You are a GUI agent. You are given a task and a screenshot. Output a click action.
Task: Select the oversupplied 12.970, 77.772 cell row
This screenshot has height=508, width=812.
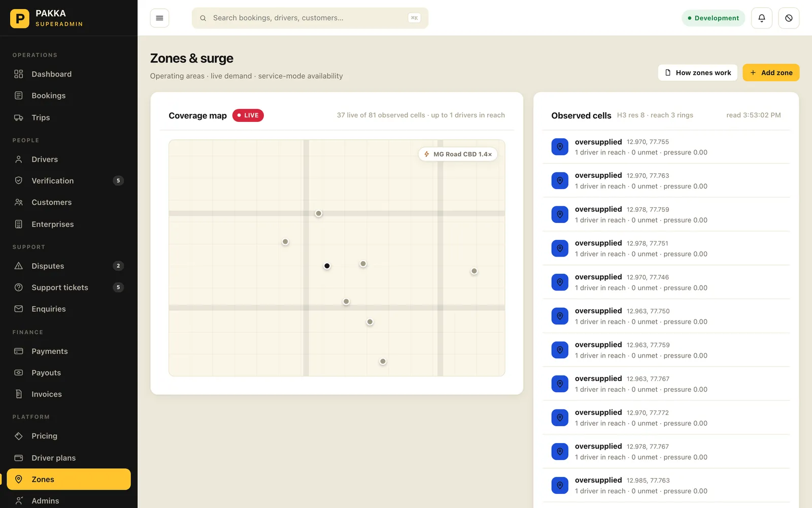(x=666, y=418)
